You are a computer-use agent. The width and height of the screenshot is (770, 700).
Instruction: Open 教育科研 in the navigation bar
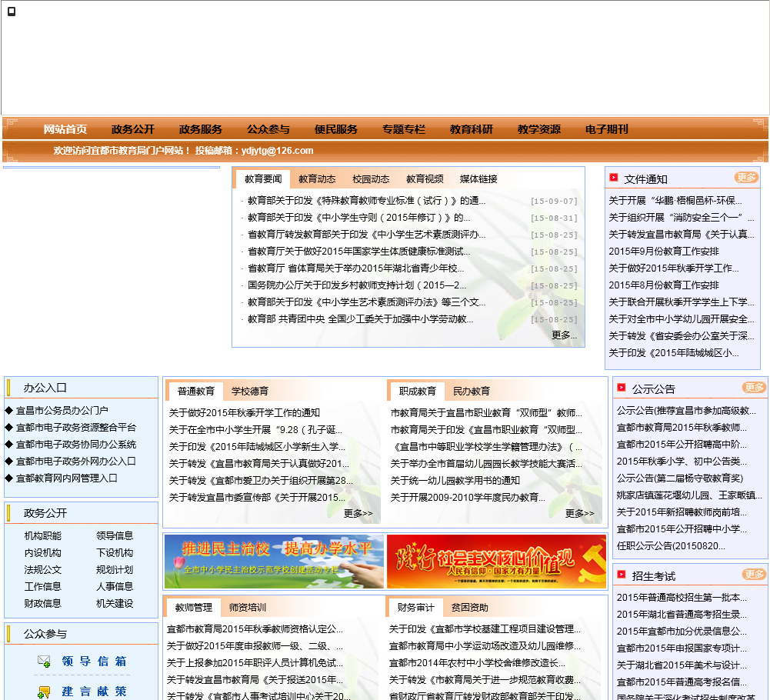(472, 129)
